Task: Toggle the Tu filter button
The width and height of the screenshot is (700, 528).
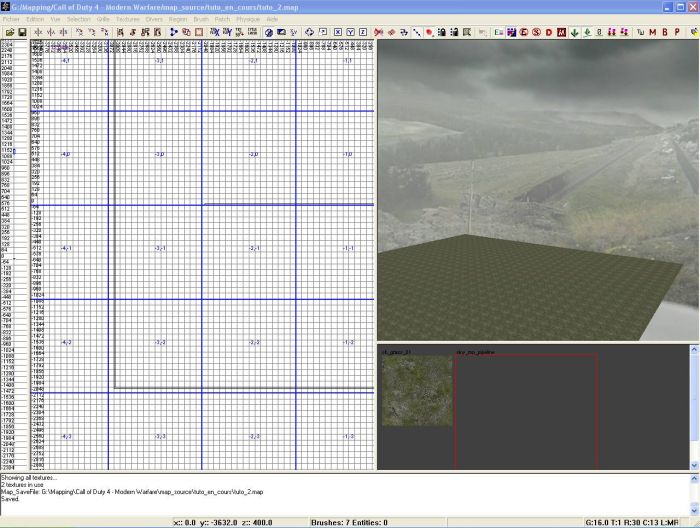Action: [640, 32]
